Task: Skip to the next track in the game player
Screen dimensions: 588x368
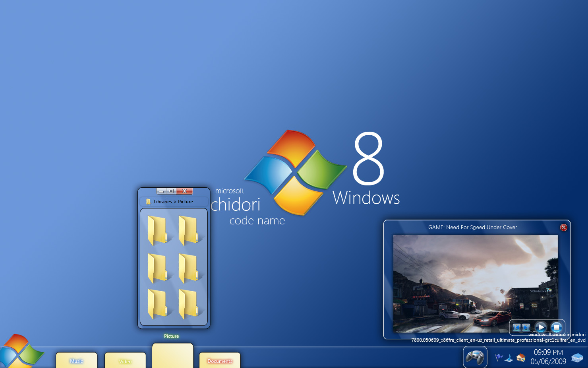Action: click(x=525, y=327)
